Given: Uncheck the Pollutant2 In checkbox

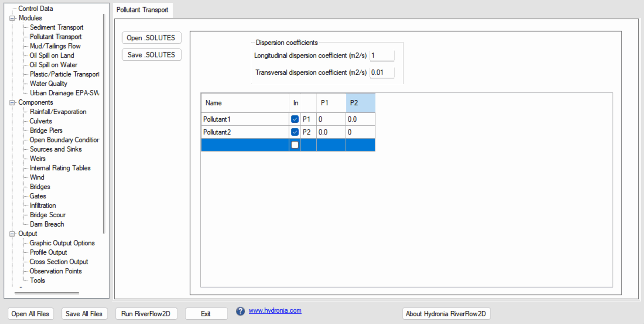Looking at the screenshot, I should pos(295,132).
